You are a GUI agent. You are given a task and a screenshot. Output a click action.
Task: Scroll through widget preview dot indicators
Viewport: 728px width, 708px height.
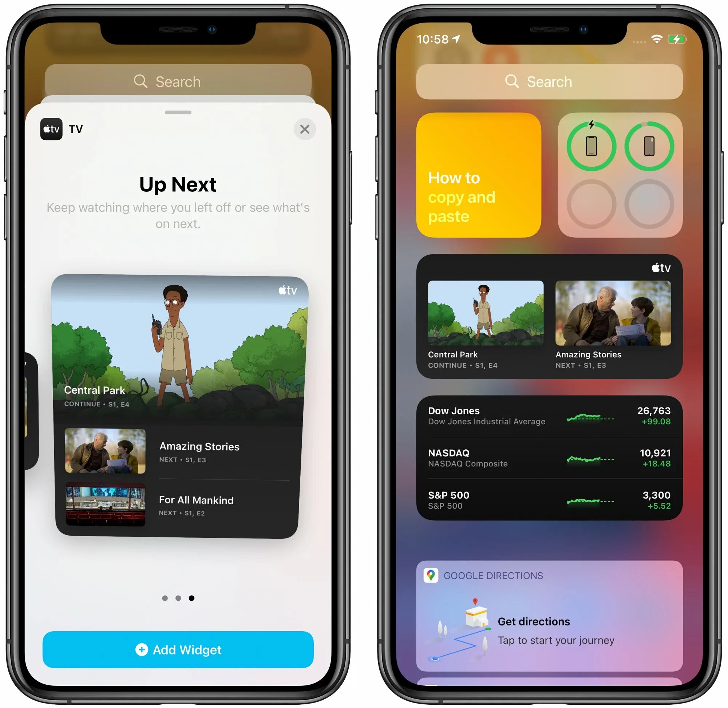183,597
